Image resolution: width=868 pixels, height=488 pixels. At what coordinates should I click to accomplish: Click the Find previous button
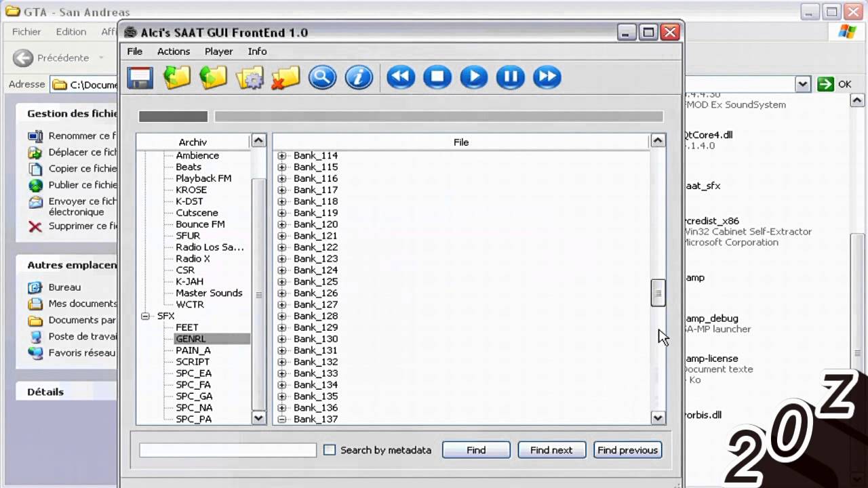tap(628, 450)
